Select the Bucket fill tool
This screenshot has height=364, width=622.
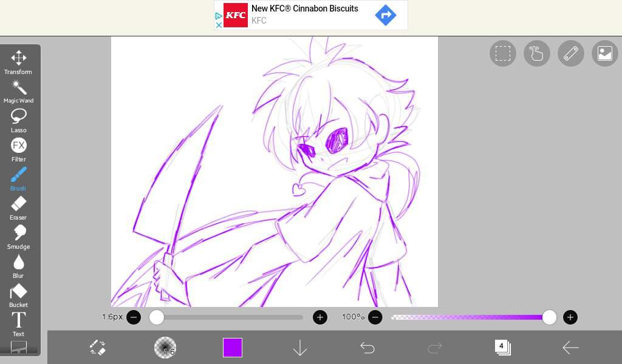click(18, 296)
